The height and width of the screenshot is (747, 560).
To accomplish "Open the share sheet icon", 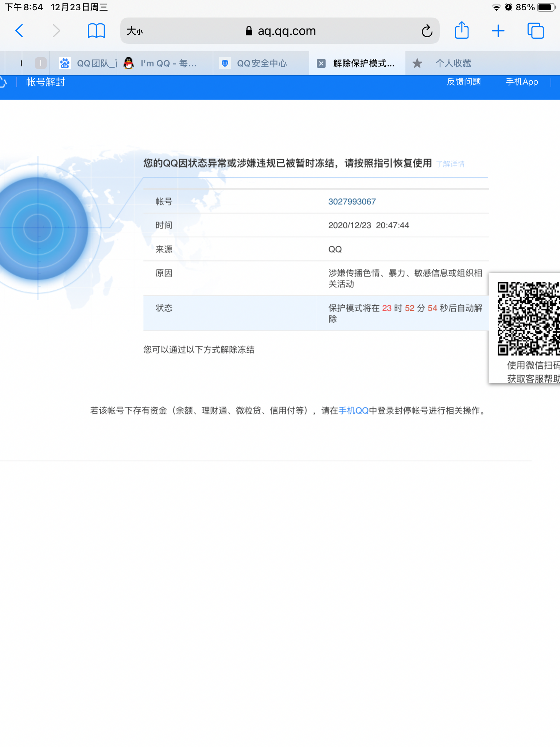I will [x=462, y=30].
